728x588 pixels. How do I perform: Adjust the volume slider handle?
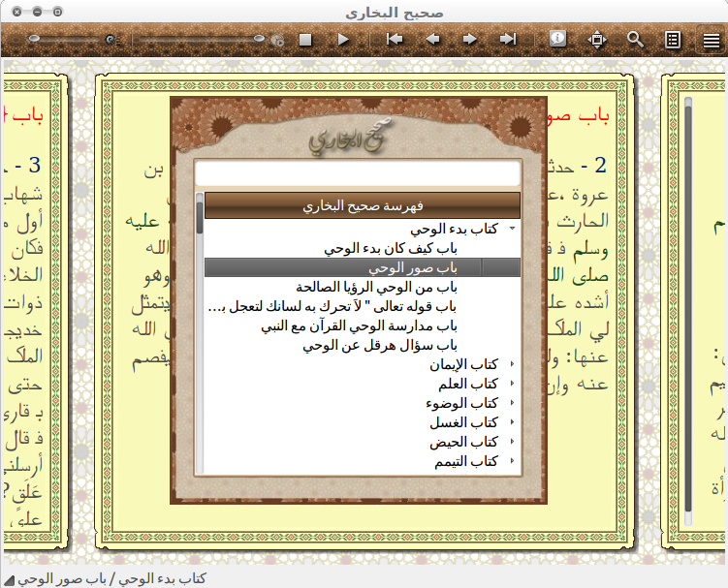coord(34,39)
